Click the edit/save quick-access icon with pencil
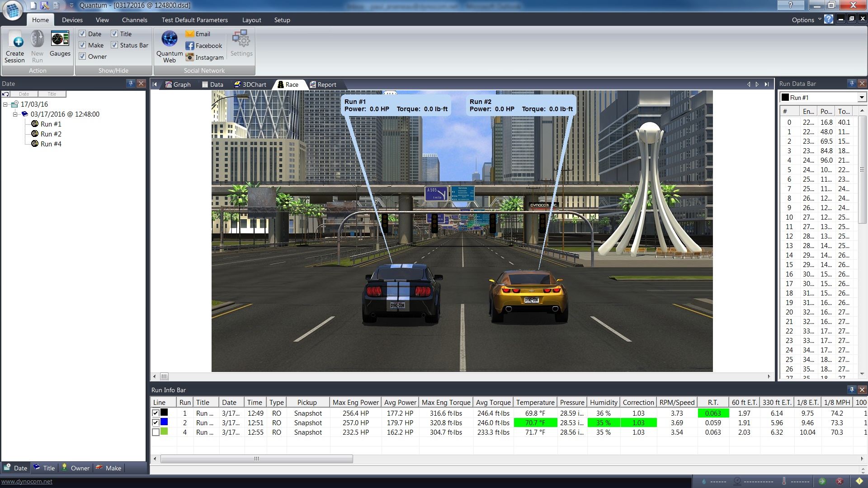 [x=45, y=5]
